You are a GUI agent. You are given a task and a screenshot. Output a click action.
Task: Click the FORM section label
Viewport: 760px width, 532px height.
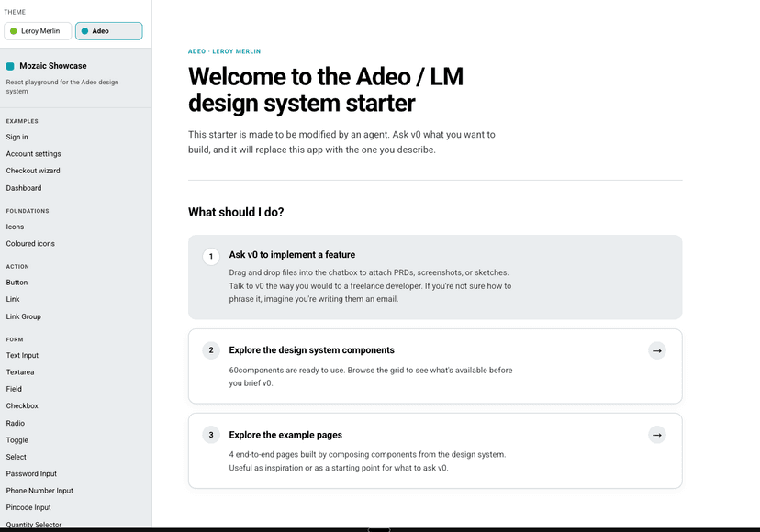[x=15, y=339]
